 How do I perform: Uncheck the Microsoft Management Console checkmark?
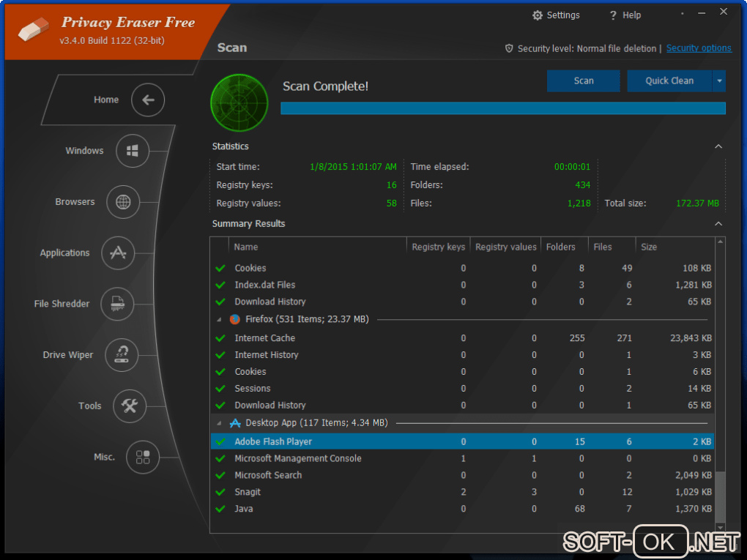tap(220, 458)
